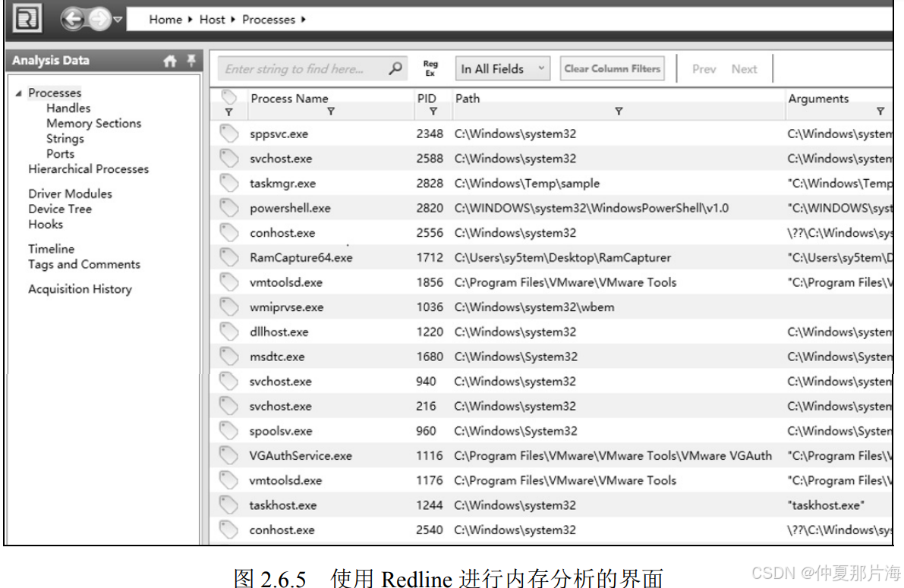Expand the arrow after Processes breadcrumb

[304, 20]
